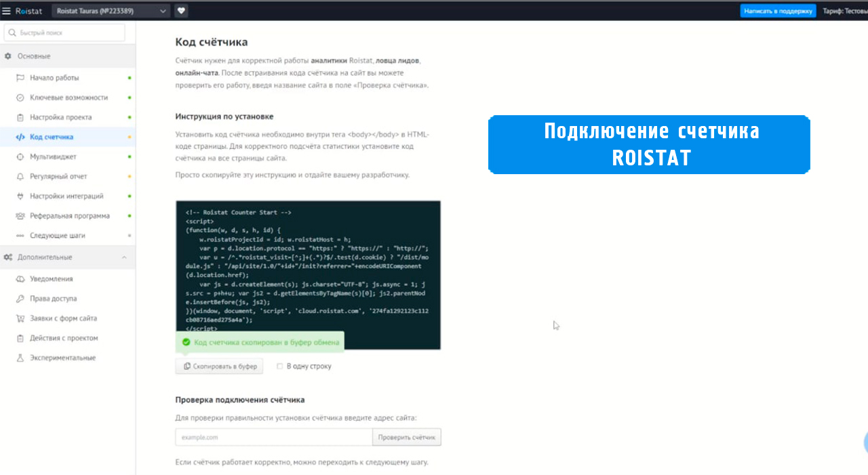
Task: Open the 'Ключевые возможности' menu item
Action: click(68, 98)
